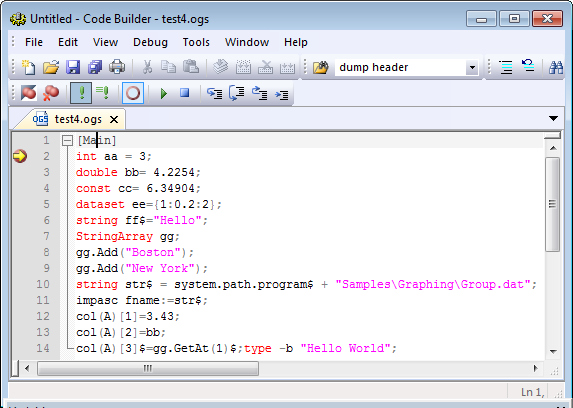Click on the 'impasc fname:=str$;' line
The width and height of the screenshot is (573, 408).
click(142, 301)
